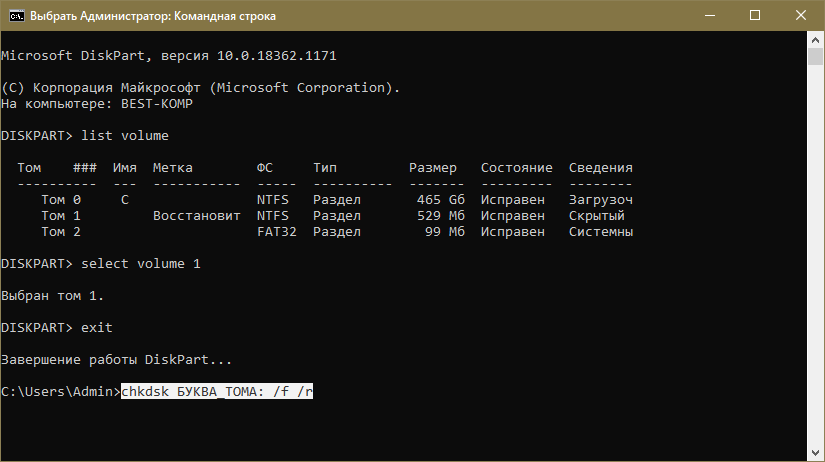Screen dimensions: 825x462
Task: Click the scrollbar up arrow
Action: (816, 41)
